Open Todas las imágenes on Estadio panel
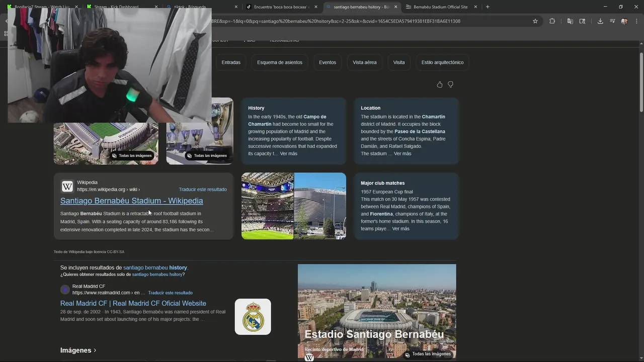The image size is (644, 362). point(428,354)
